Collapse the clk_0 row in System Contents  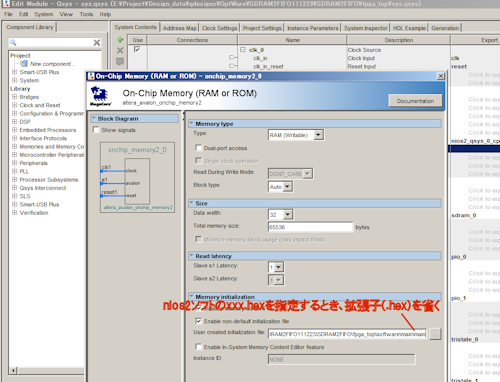[x=243, y=50]
